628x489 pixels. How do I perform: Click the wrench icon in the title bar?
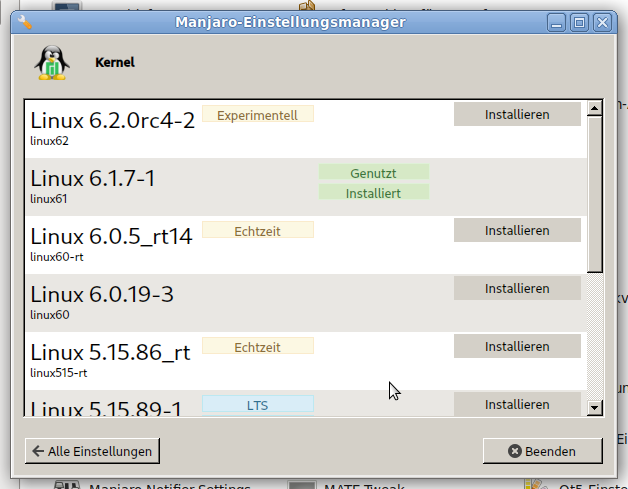click(x=25, y=22)
